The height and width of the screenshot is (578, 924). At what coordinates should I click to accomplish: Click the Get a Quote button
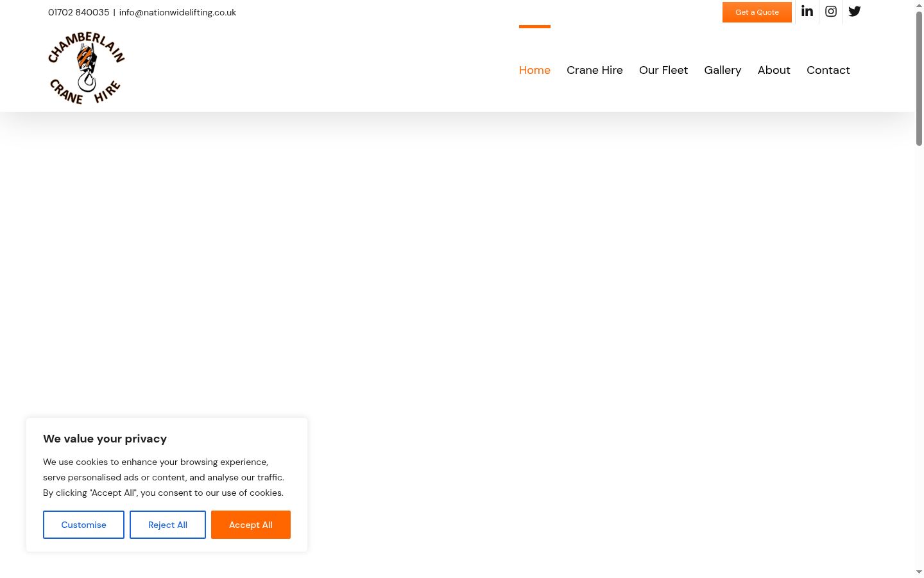pos(757,12)
